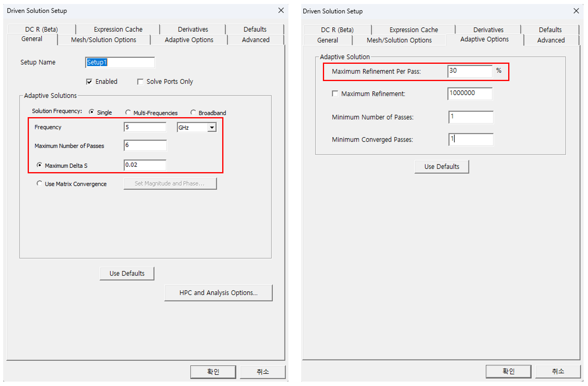This screenshot has height=386, width=588.
Task: Select the Multi-Frequencies solution frequency option
Action: click(128, 113)
